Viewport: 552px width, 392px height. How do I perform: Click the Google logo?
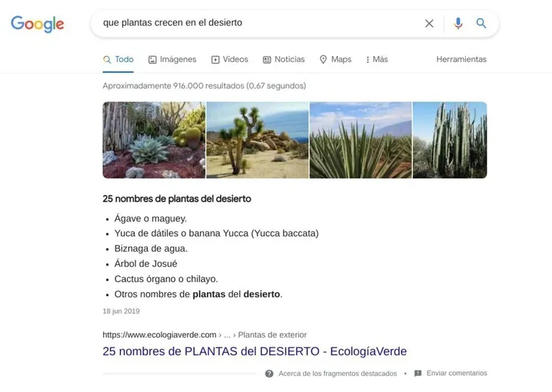(x=38, y=24)
